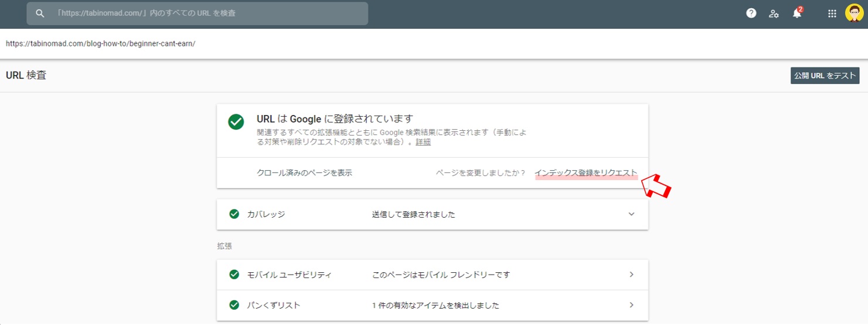868x325 pixels.
Task: Click the inspected page URL text
Action: [x=100, y=43]
